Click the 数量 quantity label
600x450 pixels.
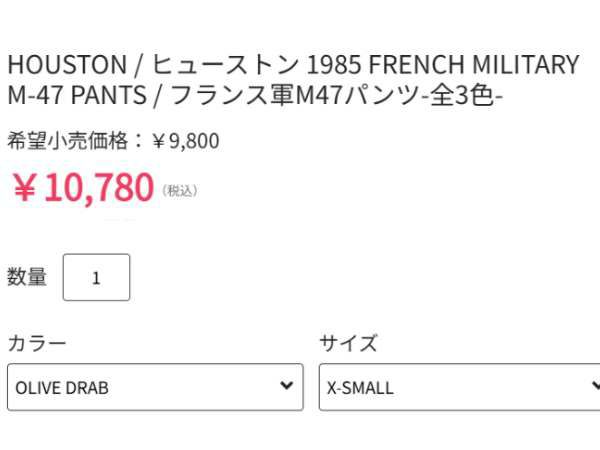(27, 277)
